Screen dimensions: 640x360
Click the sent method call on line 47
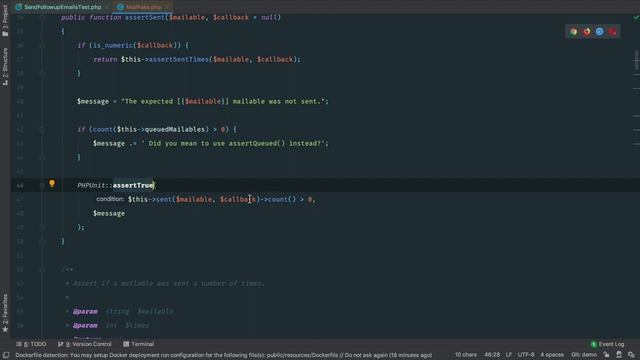click(164, 199)
